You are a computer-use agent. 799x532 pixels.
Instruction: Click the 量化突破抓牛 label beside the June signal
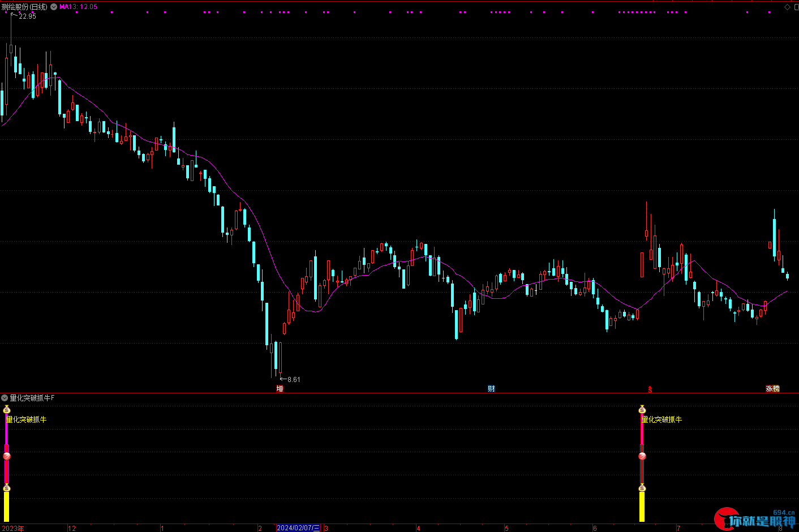(x=662, y=419)
